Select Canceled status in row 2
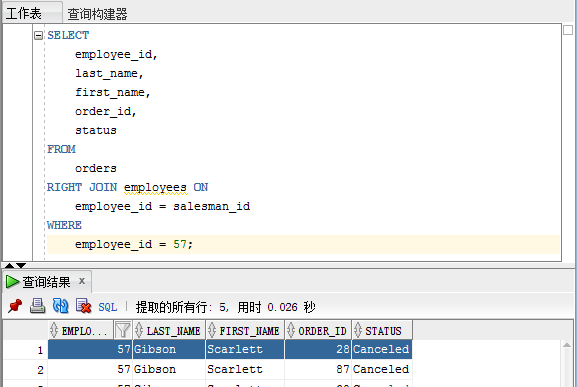577x387 pixels. coord(382,369)
